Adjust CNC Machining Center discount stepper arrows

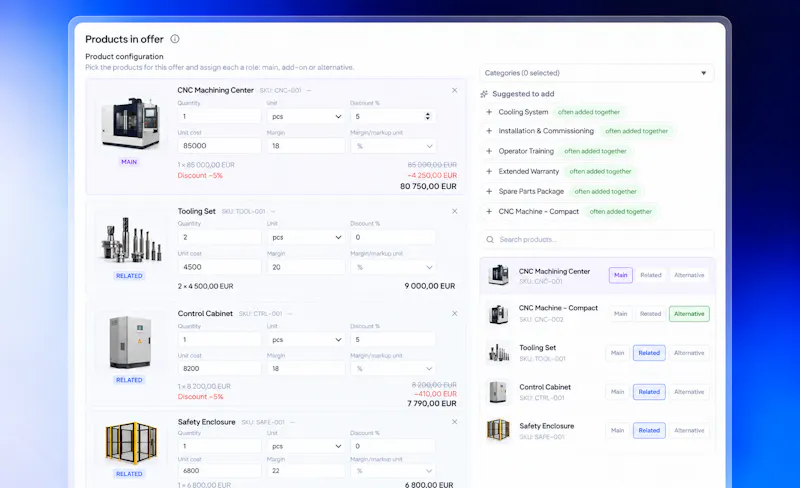[428, 116]
